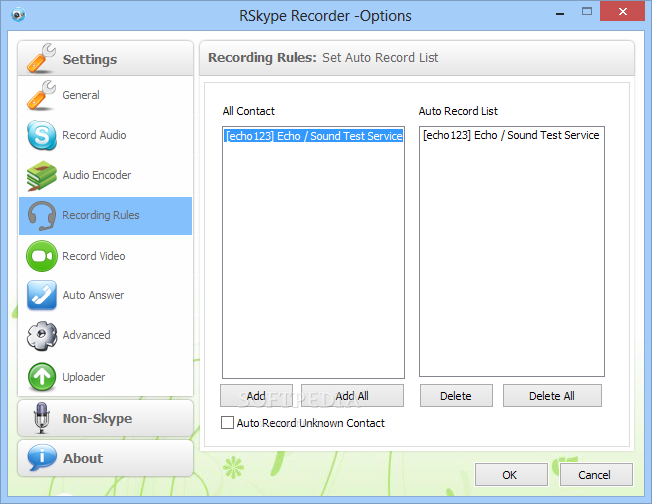Show the Advanced options label
652x504 pixels.
click(x=86, y=335)
